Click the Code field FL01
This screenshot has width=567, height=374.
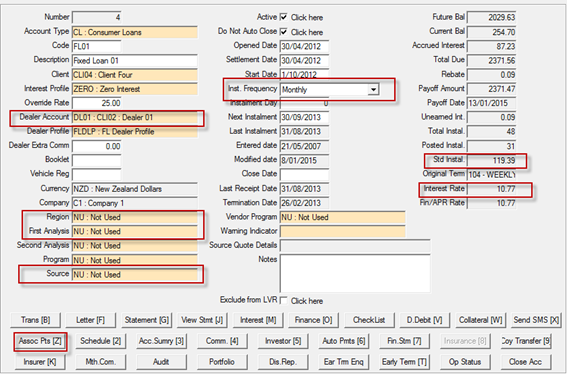[x=96, y=46]
